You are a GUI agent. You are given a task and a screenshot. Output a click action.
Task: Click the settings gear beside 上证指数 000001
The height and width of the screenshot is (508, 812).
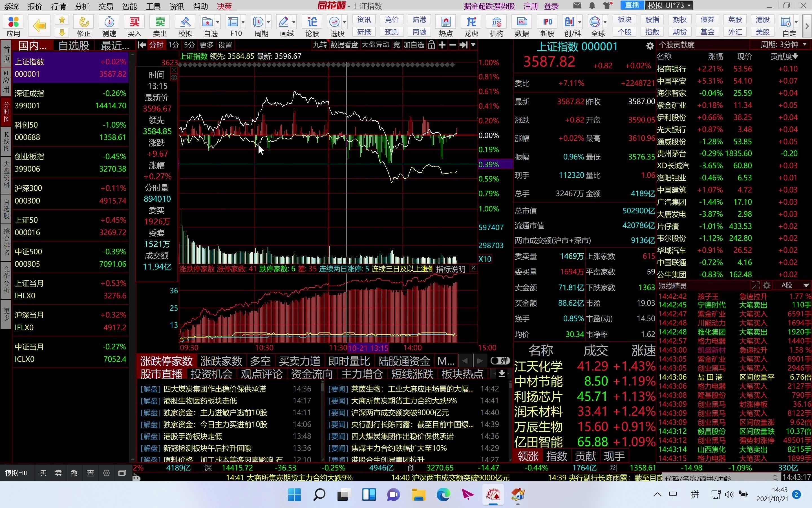coord(650,46)
